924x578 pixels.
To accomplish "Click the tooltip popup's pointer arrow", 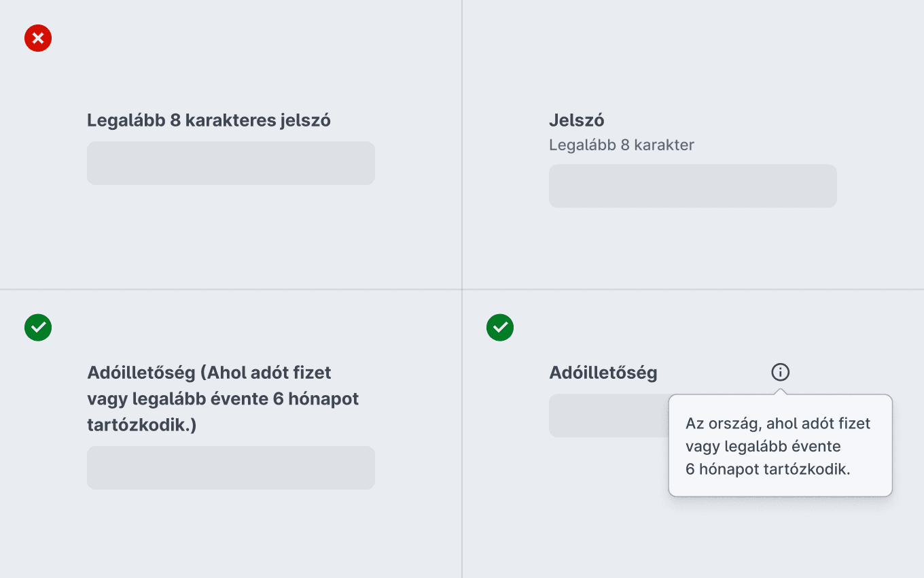I will click(x=781, y=391).
